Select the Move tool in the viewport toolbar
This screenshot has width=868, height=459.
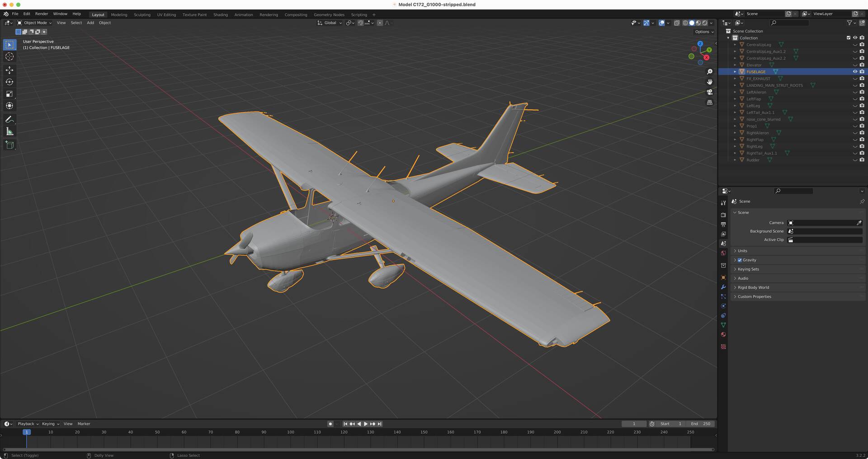[9, 70]
